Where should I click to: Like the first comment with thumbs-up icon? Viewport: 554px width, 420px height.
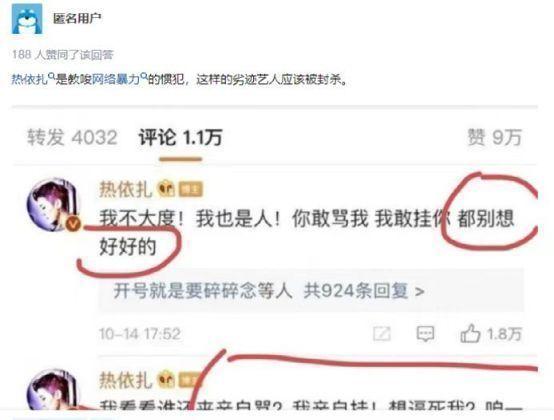[470, 333]
